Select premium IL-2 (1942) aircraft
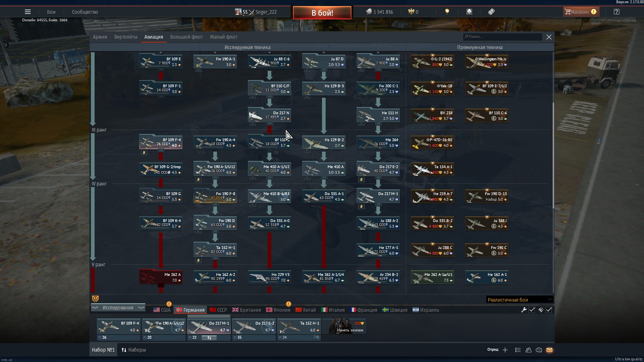The image size is (644, 362). tap(432, 62)
